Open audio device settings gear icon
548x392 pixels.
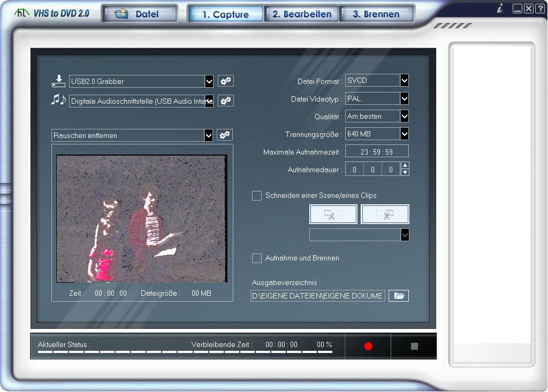(x=226, y=101)
